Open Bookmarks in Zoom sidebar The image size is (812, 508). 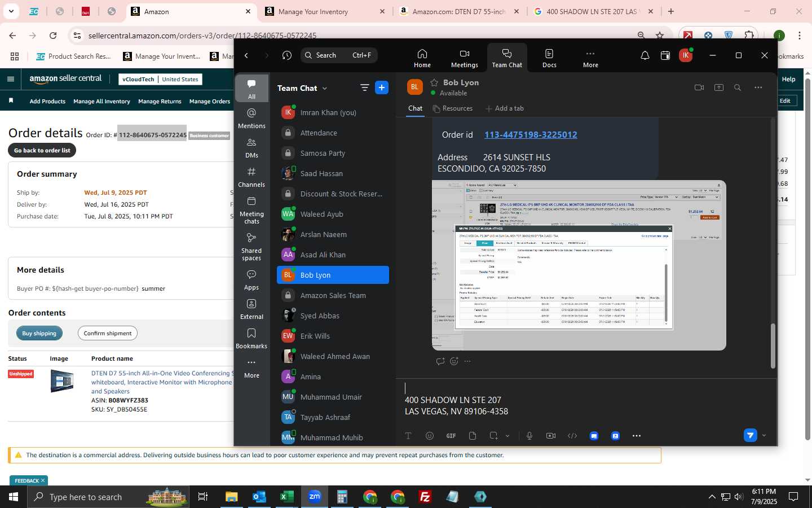pyautogui.click(x=251, y=339)
